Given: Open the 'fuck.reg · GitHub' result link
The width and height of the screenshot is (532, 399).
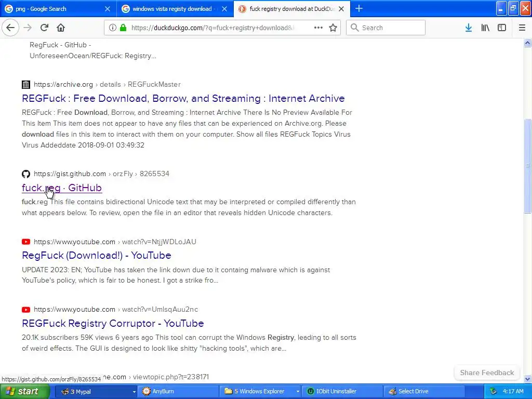Looking at the screenshot, I should coord(62,188).
